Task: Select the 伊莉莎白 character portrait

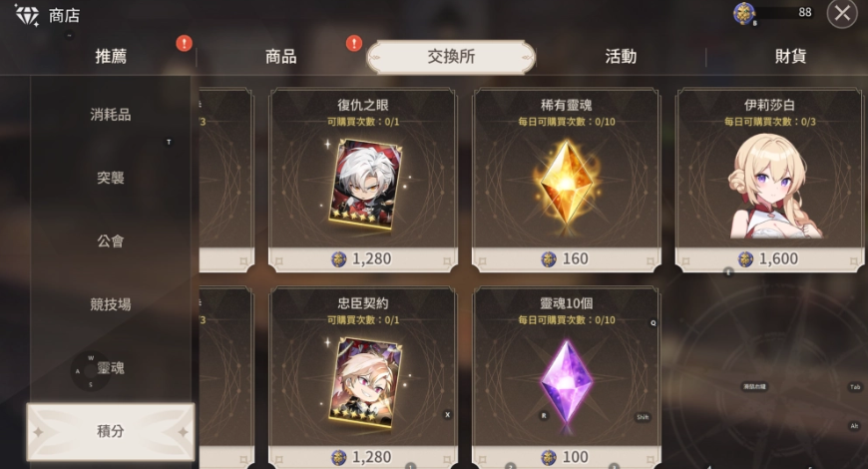Action: [770, 186]
